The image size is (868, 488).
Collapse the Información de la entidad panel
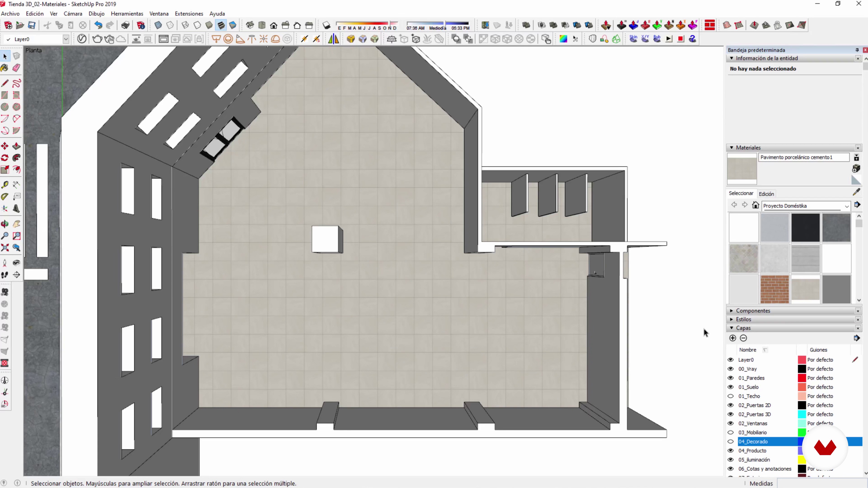731,58
